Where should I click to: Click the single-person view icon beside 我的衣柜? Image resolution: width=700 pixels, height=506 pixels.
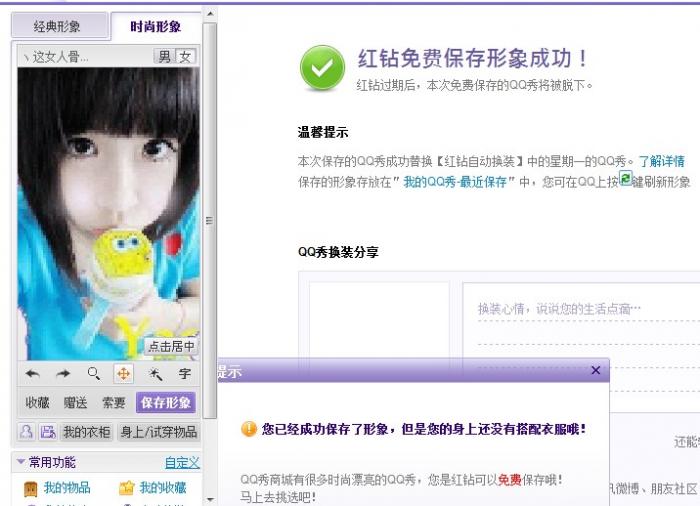[26, 432]
